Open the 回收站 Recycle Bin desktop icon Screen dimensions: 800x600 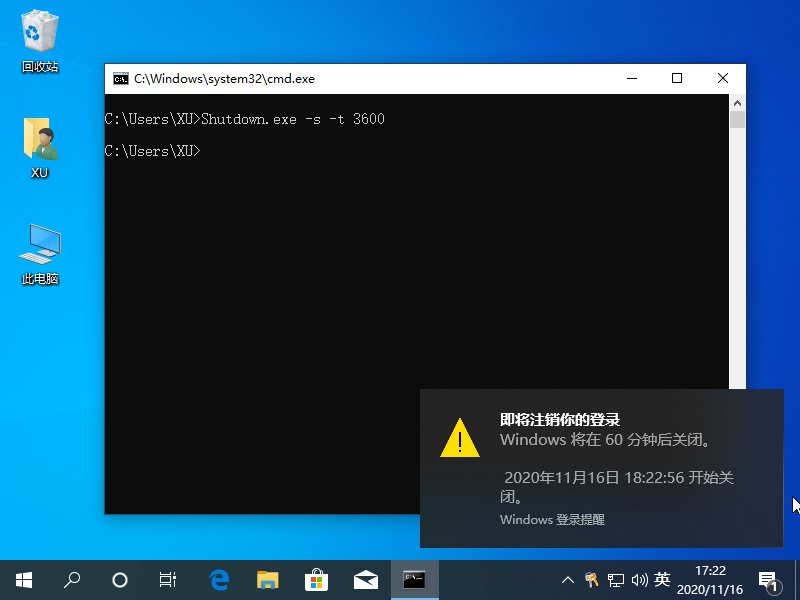pos(38,35)
